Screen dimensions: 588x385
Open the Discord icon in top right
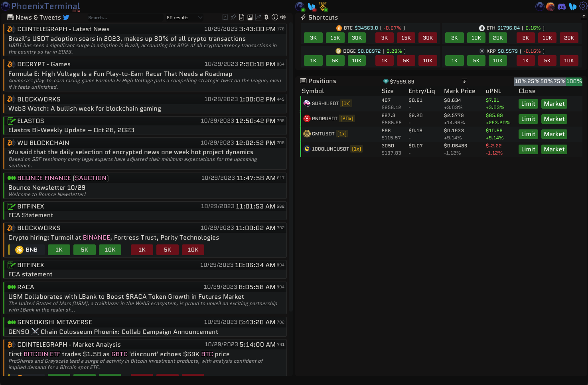tap(562, 7)
